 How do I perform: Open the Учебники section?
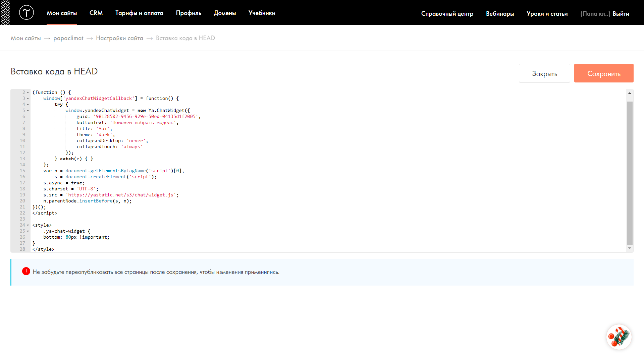(x=262, y=13)
